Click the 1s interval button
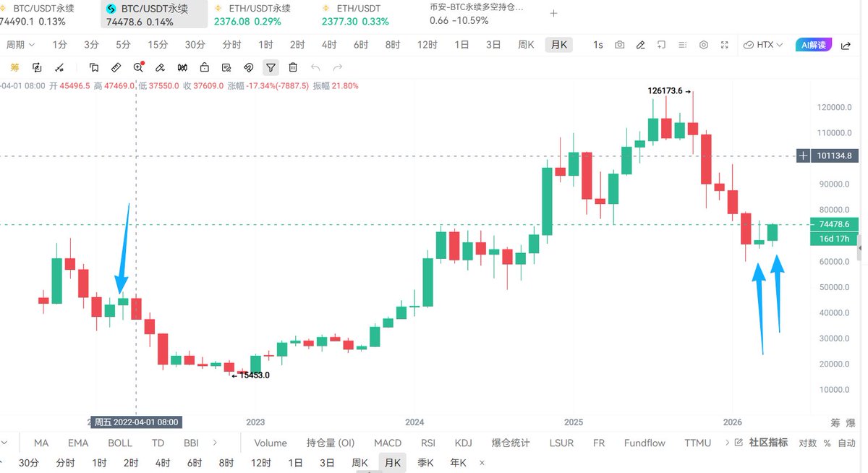The height and width of the screenshot is (473, 868). 598,45
